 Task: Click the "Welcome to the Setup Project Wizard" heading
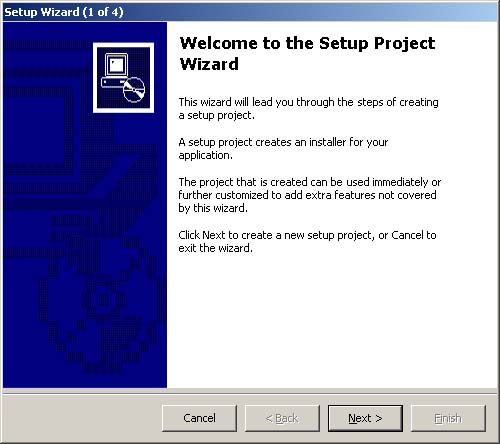click(307, 53)
